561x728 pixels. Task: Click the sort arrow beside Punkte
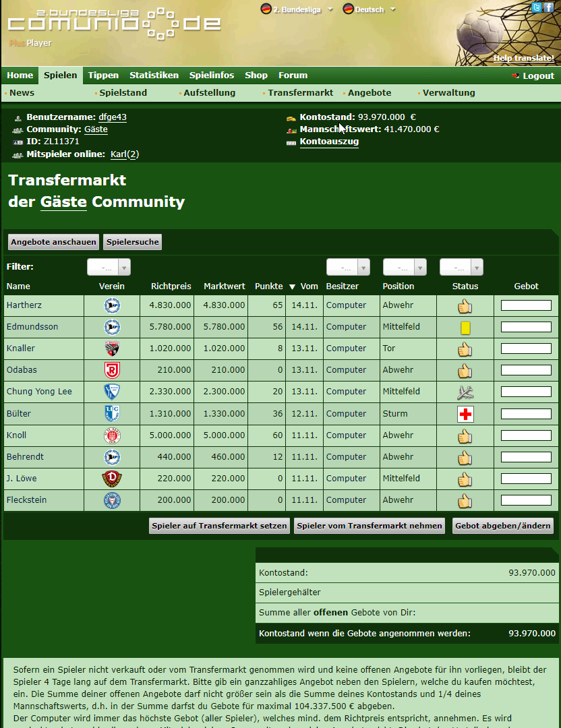tap(292, 287)
